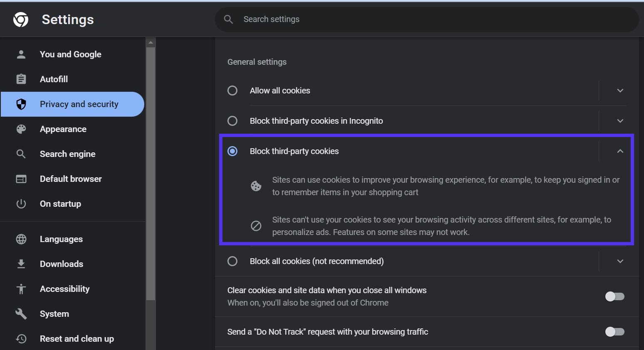Image resolution: width=644 pixels, height=350 pixels.
Task: Go to System settings
Action: tap(72, 314)
